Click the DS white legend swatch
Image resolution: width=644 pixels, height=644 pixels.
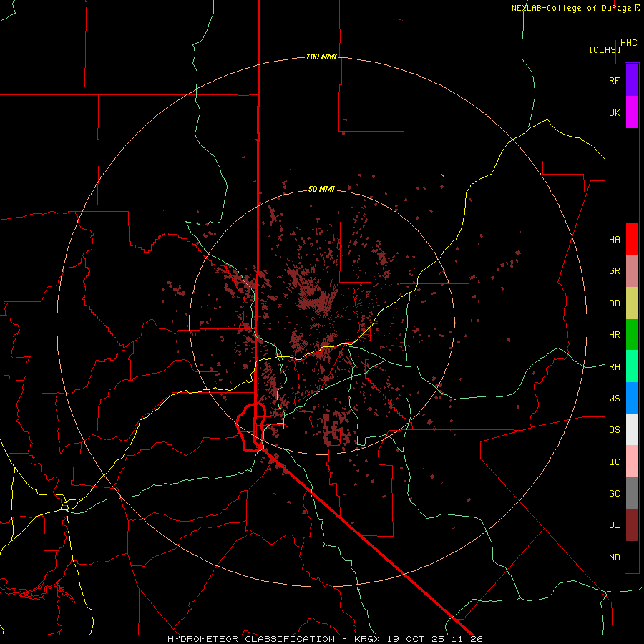[x=632, y=429]
